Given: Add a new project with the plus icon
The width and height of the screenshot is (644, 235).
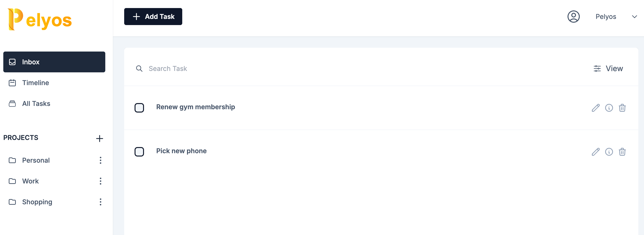Looking at the screenshot, I should pos(99,138).
